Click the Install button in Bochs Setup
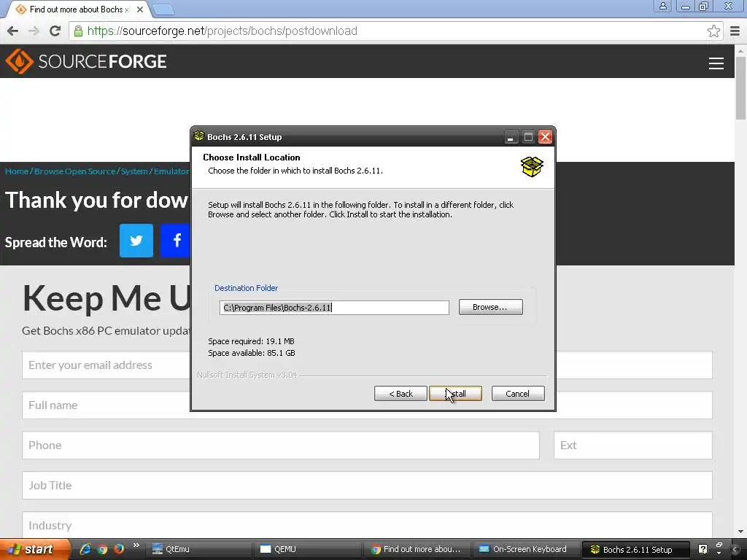The height and width of the screenshot is (560, 747). tap(455, 393)
